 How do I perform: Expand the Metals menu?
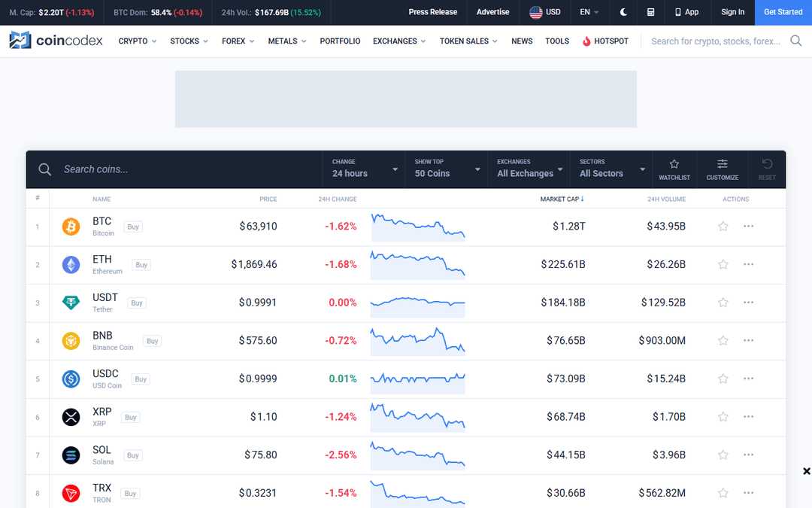(287, 41)
